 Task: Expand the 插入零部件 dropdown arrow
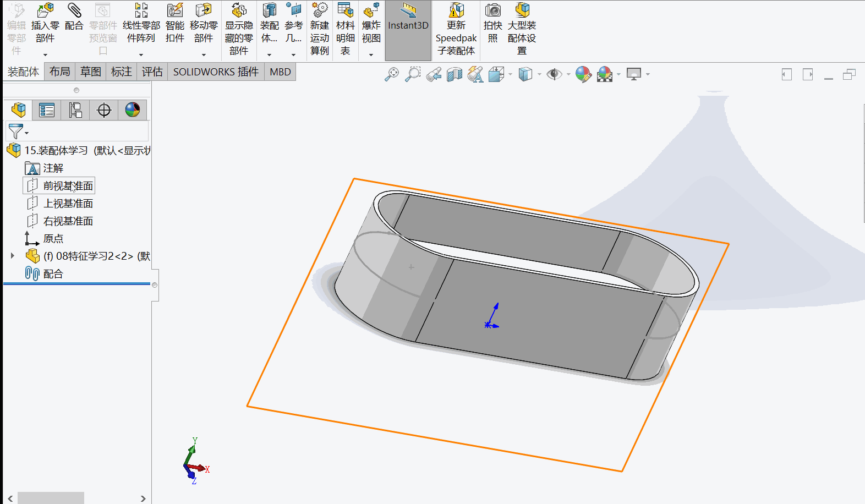[45, 54]
